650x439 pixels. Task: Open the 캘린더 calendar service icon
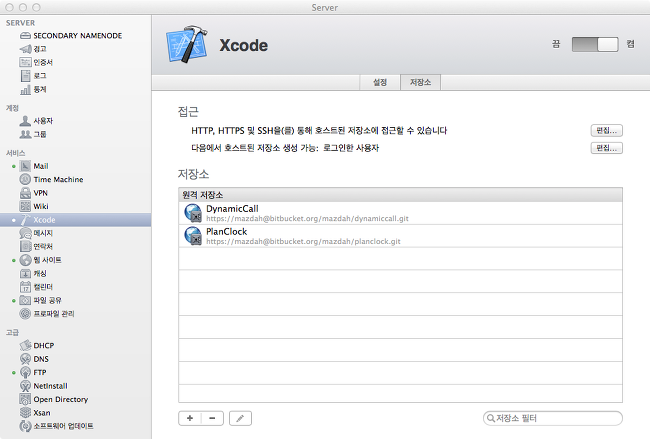pos(25,286)
